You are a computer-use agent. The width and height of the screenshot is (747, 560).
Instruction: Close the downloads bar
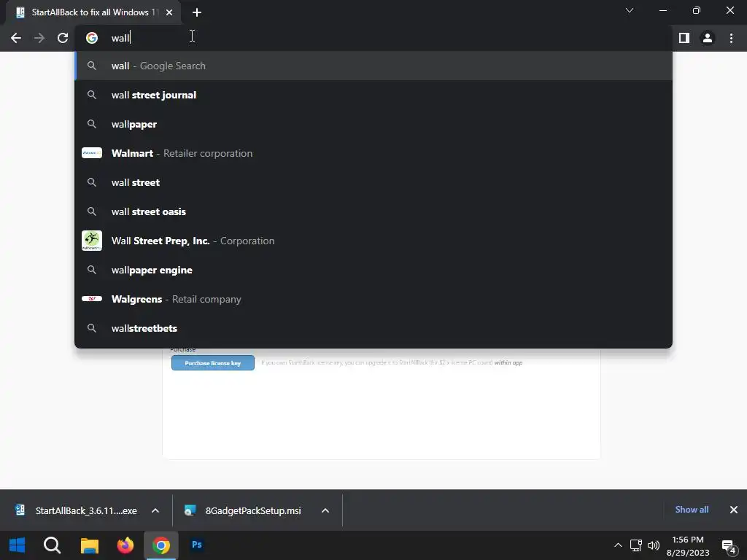pos(734,510)
